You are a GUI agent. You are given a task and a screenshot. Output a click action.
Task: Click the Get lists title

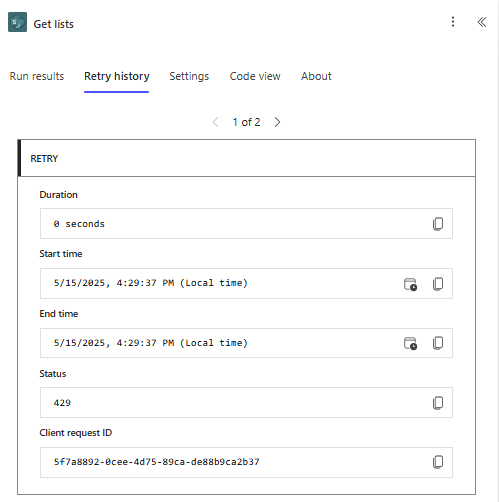pyautogui.click(x=54, y=24)
